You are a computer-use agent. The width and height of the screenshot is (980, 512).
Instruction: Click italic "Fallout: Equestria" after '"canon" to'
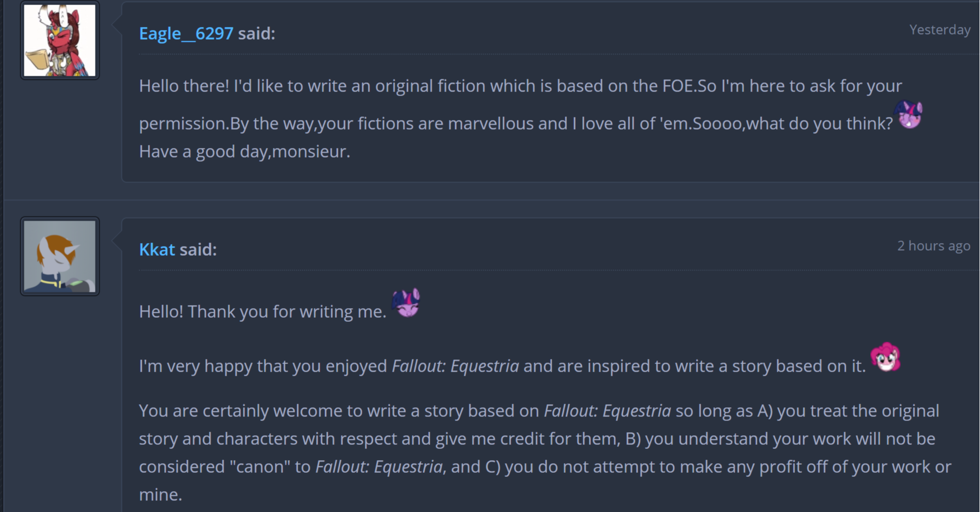(x=379, y=467)
